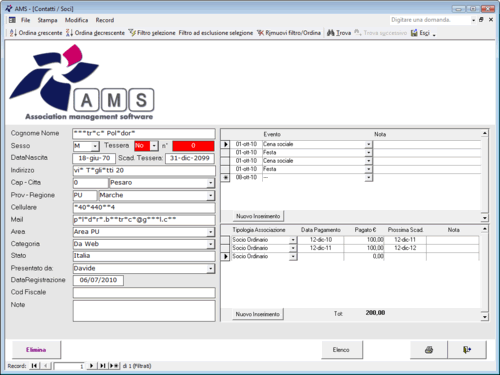This screenshot has width=500, height=375.
Task: Click the Cod Fiscale input field
Action: pyautogui.click(x=144, y=293)
